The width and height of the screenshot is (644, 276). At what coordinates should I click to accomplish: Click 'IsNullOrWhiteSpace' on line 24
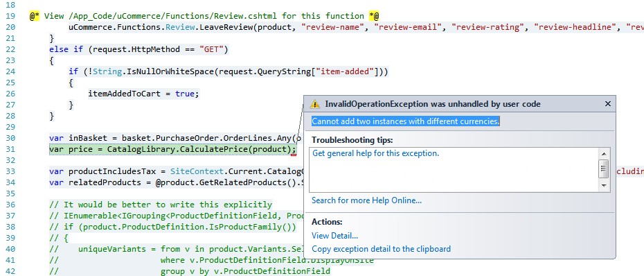(170, 71)
